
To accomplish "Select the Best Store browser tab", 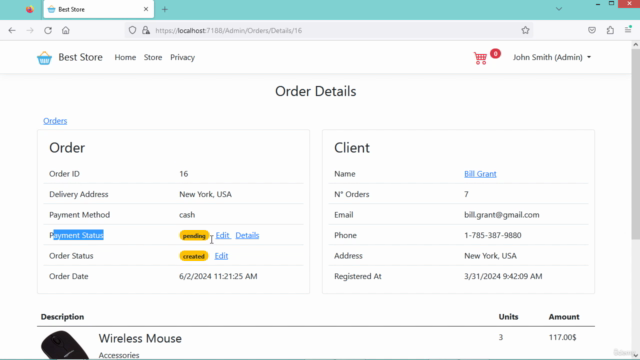I will point(99,9).
